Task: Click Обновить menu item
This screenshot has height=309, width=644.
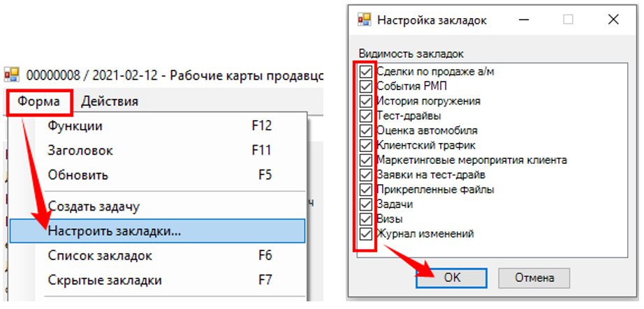Action: [78, 175]
